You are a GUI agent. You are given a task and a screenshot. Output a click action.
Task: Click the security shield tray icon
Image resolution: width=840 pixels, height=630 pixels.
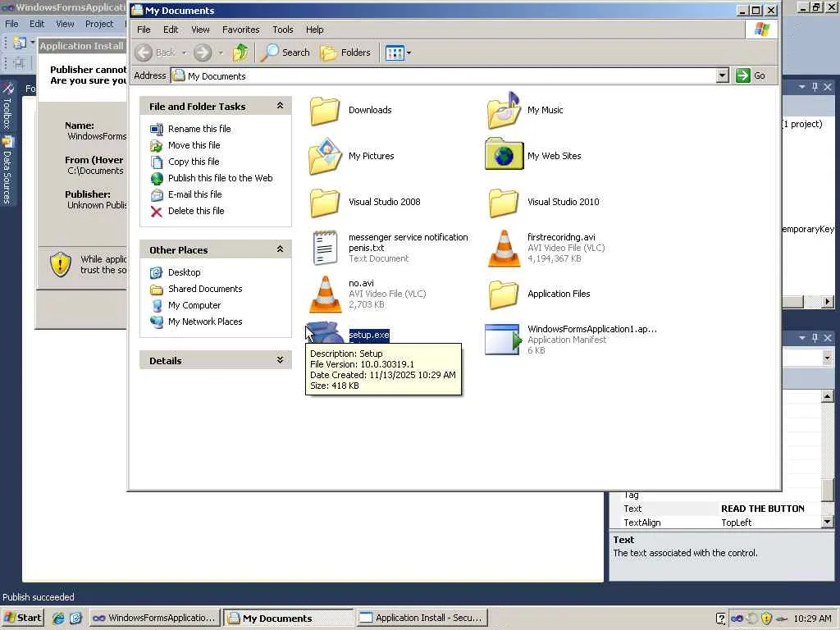point(767,619)
